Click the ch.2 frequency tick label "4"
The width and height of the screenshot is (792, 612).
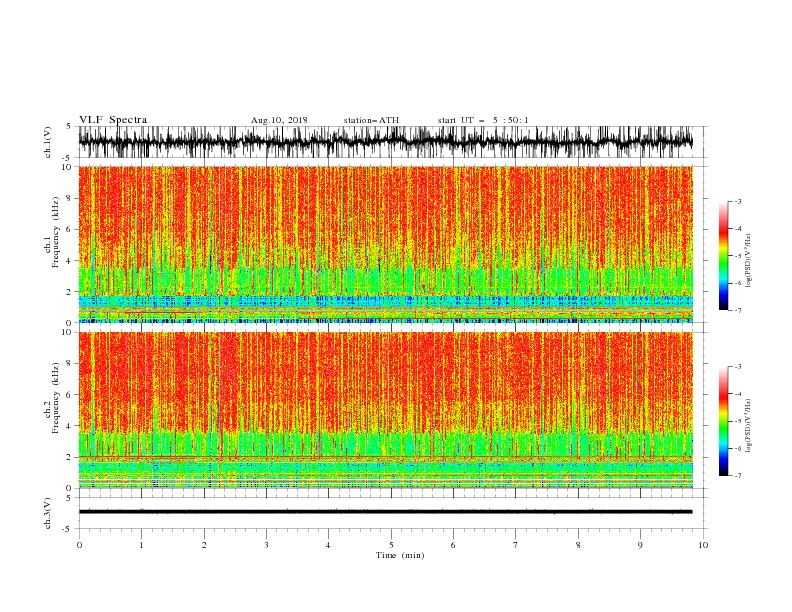pos(69,426)
